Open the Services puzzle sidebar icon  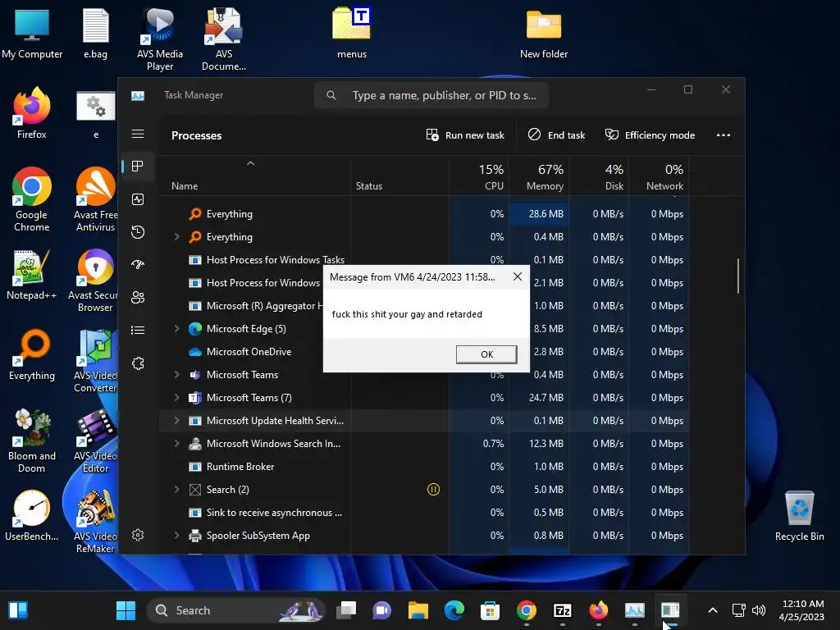tap(138, 363)
